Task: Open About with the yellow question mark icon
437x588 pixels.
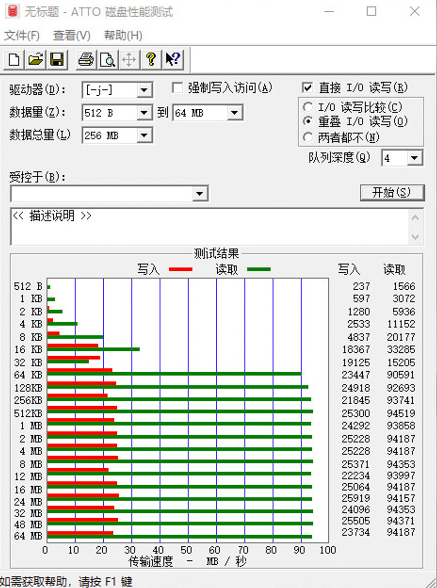Action: tap(151, 60)
